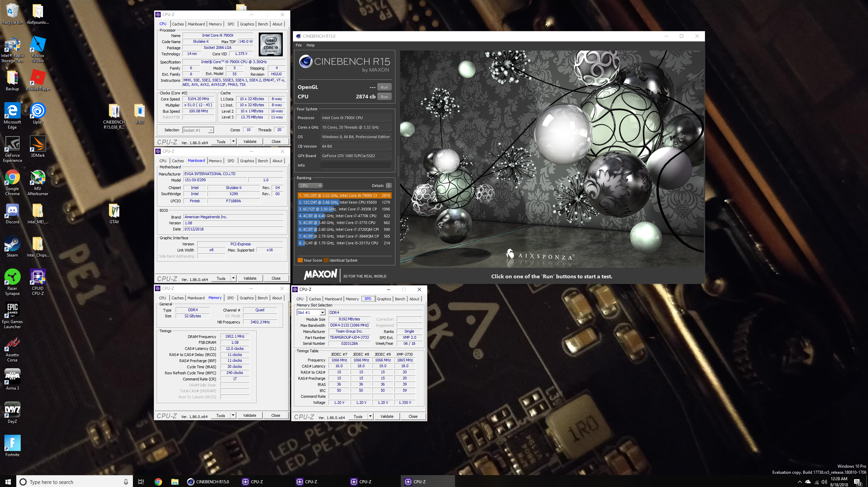Expand Tools dropdown arrow in CPU tab window
This screenshot has height=487, width=868.
(x=233, y=142)
